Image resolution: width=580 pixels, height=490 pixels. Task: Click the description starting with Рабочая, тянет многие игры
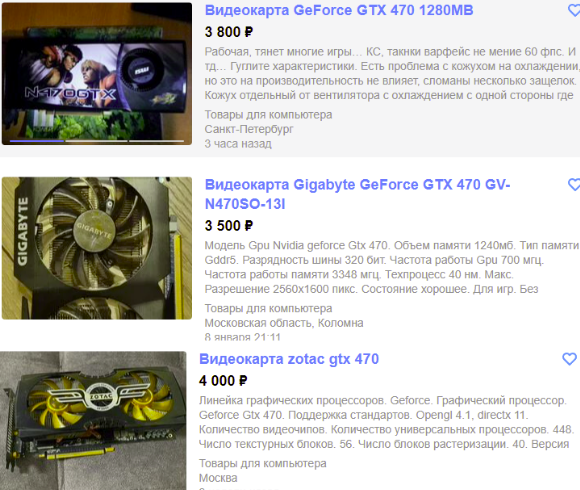coord(392,74)
